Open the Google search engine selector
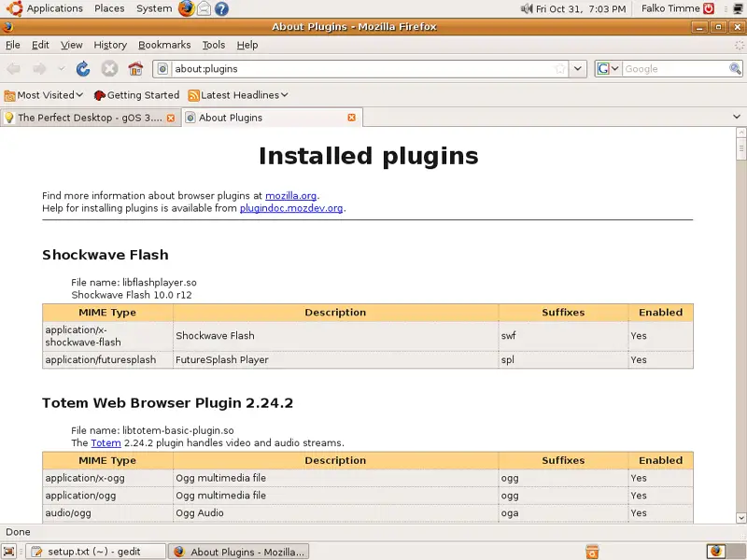 click(609, 69)
